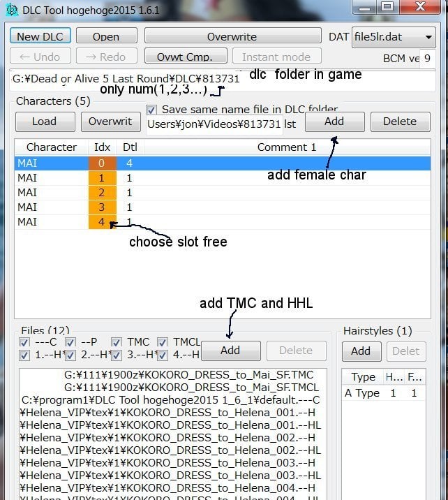The height and width of the screenshot is (500, 448).
Task: Select KOKORO_DRESS_to_Helena_002.--H file
Action: [x=172, y=437]
